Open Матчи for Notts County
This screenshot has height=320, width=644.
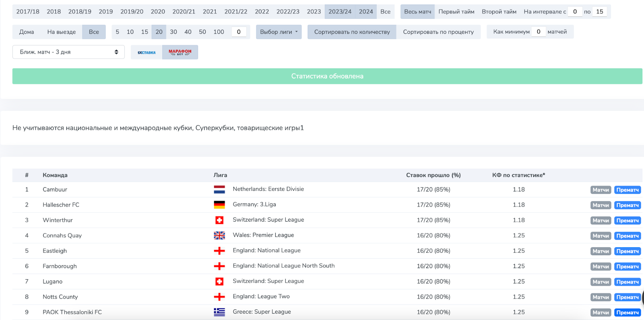pyautogui.click(x=601, y=297)
